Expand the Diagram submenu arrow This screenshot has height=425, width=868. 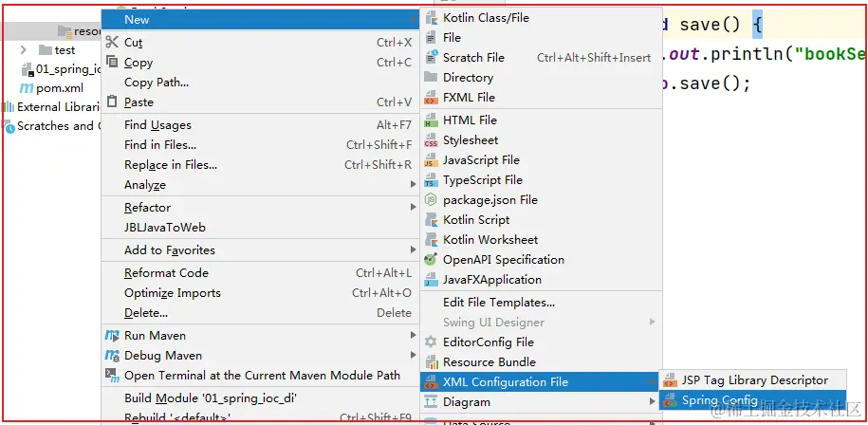click(653, 402)
